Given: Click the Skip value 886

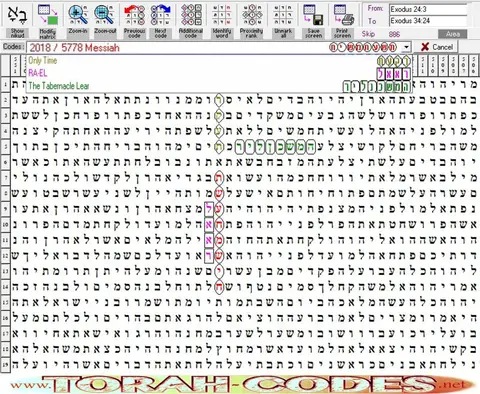Looking at the screenshot, I should pos(394,34).
